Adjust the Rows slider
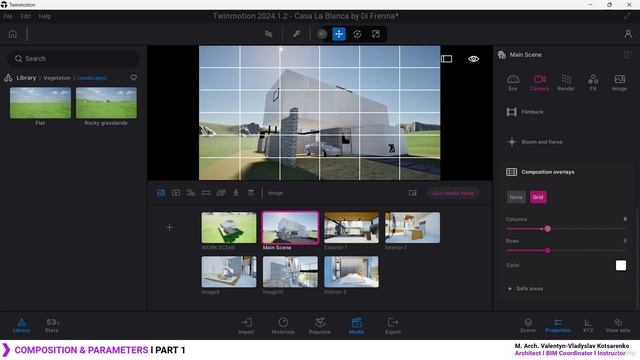 [x=548, y=251]
